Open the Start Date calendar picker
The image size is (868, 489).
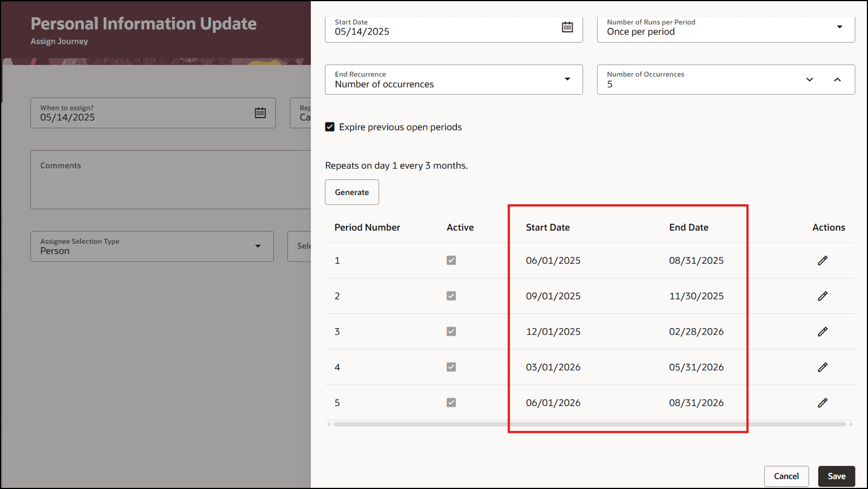click(x=567, y=27)
